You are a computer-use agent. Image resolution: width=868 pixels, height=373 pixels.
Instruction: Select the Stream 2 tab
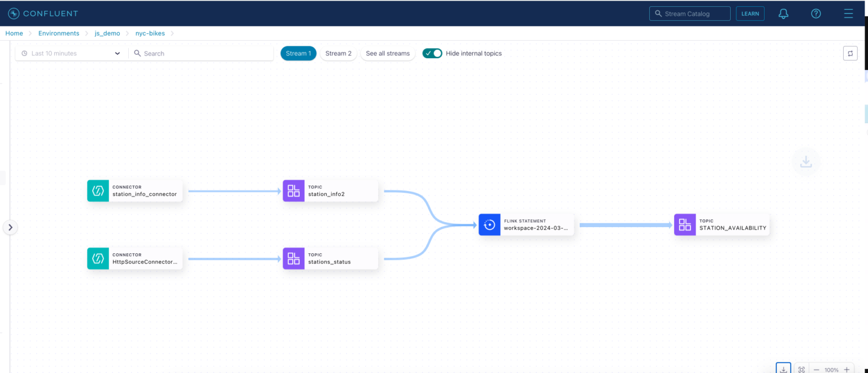[x=338, y=53]
